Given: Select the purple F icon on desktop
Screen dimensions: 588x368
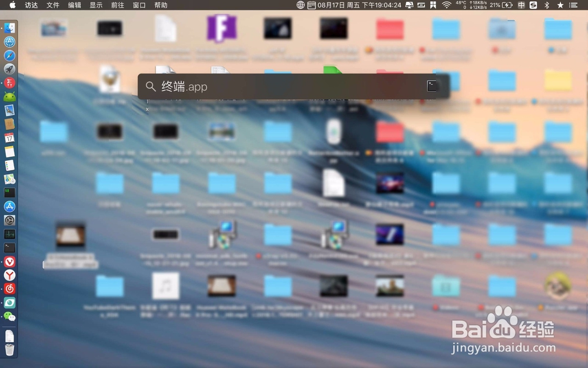Looking at the screenshot, I should pos(222,28).
